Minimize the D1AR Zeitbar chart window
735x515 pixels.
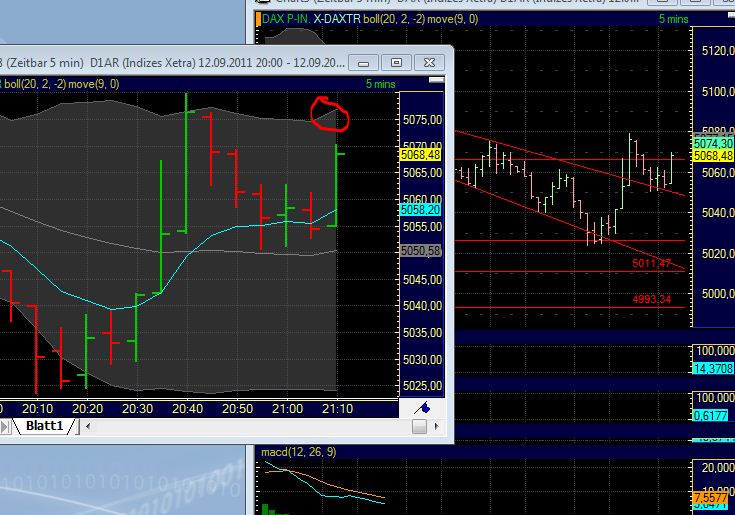coord(363,63)
